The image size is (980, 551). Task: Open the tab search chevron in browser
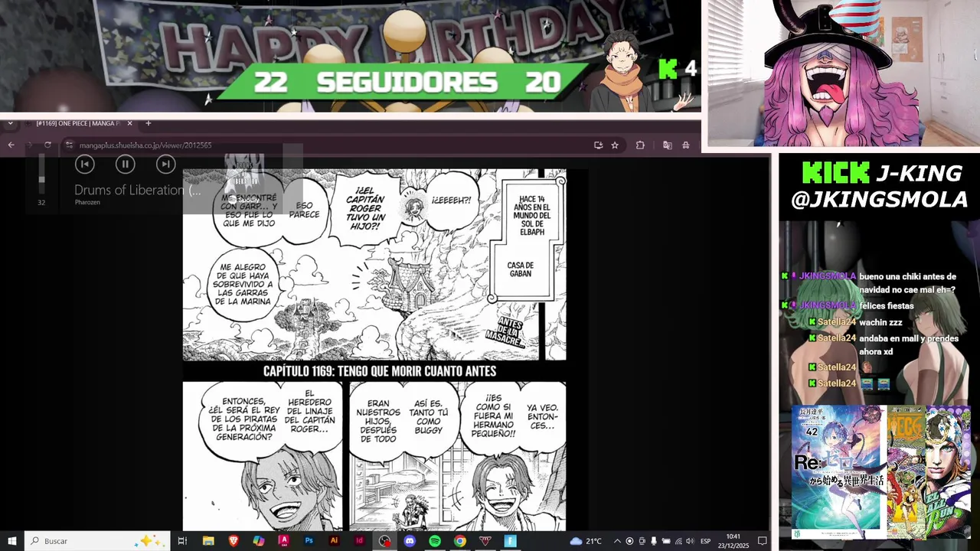point(11,123)
